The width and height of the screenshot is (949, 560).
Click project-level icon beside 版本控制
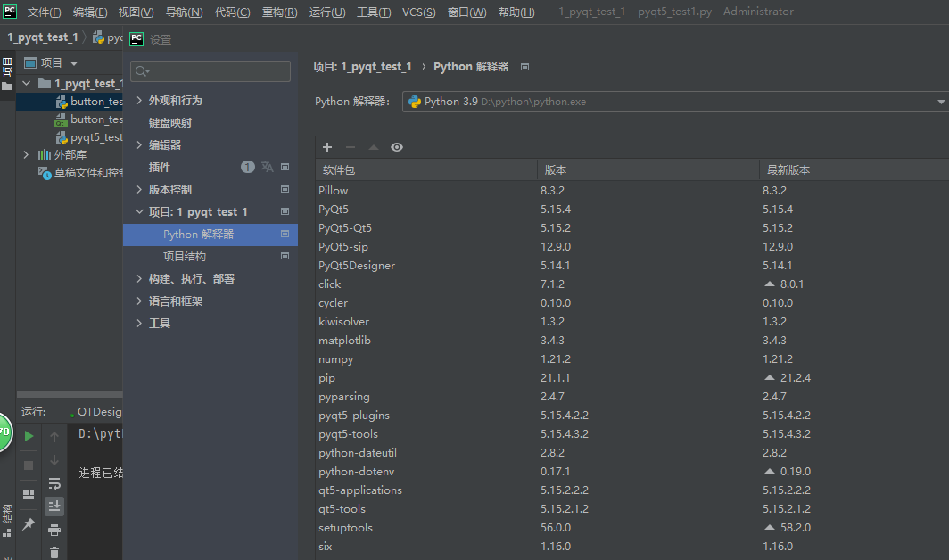pos(285,190)
